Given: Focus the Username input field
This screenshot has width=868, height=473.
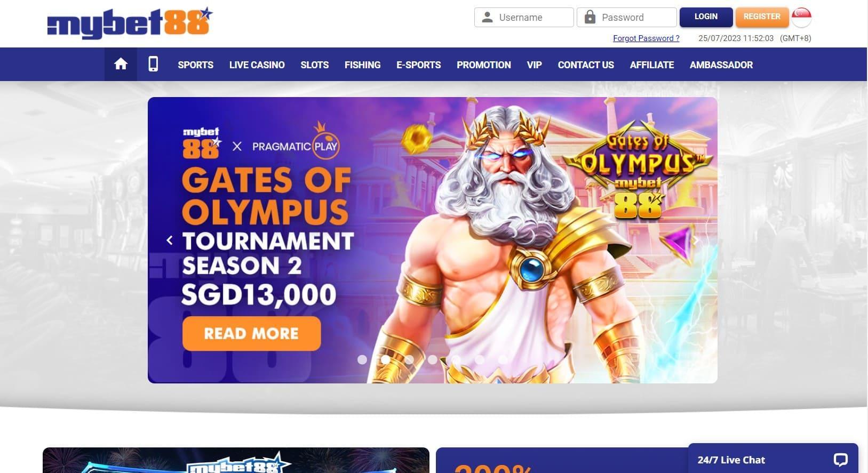Looking at the screenshot, I should coord(524,17).
